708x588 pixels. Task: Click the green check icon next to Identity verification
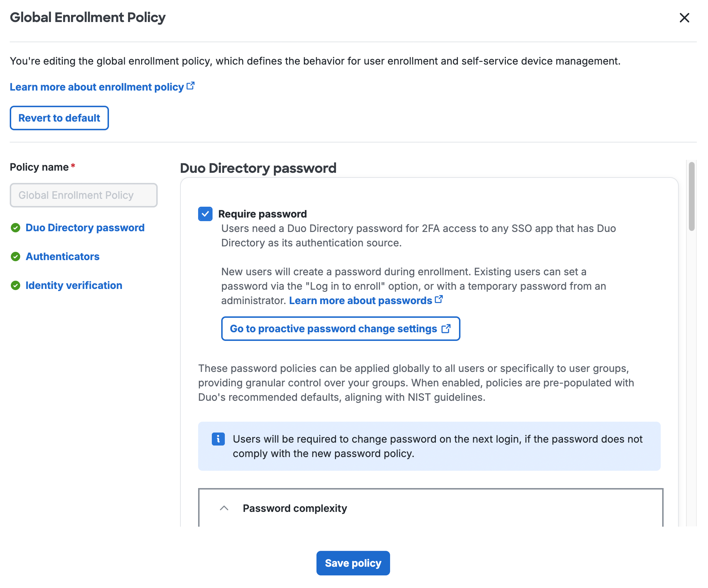(x=16, y=285)
